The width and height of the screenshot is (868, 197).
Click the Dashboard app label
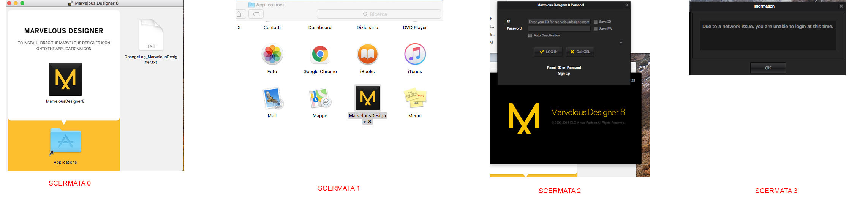pyautogui.click(x=320, y=28)
